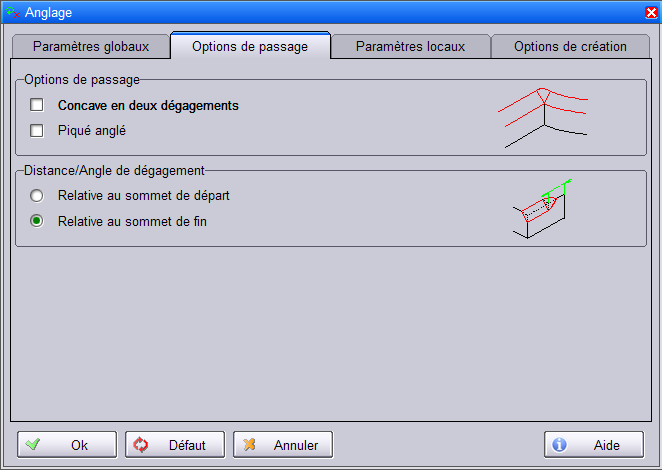Select Relative au sommet de départ
This screenshot has height=470, width=662.
pos(37,196)
